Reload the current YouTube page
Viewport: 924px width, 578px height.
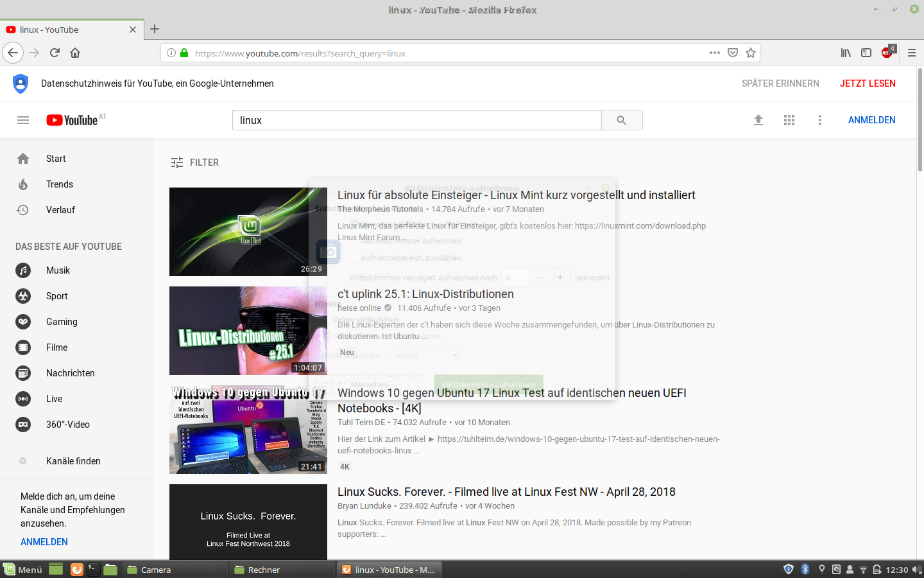(x=55, y=53)
